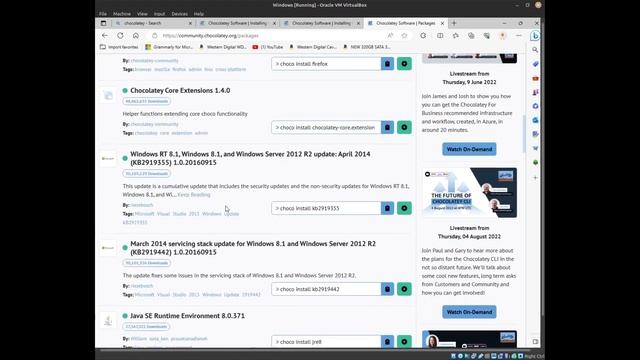Open the KB2919355 April 2014 update package
Viewport: 640px width, 360px height.
250,158
